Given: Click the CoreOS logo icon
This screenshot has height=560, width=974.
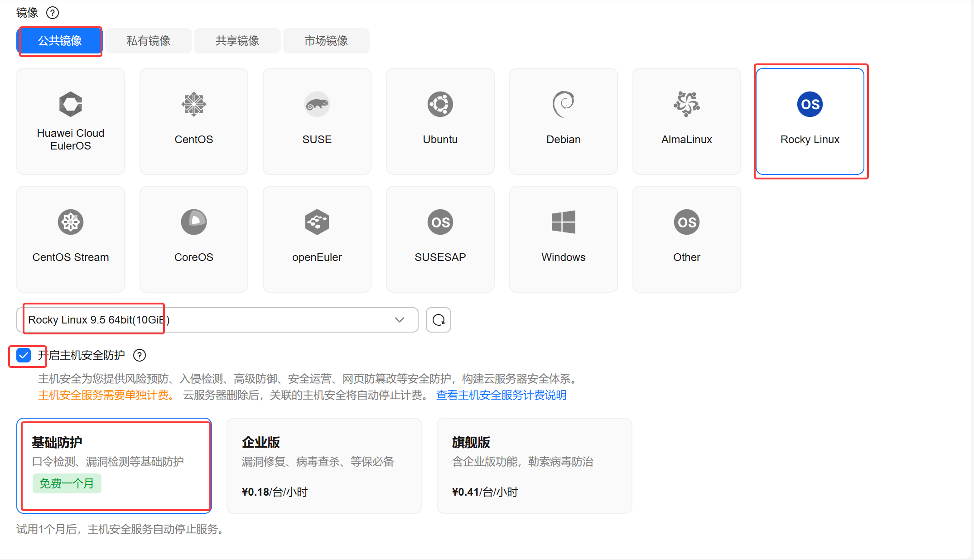Looking at the screenshot, I should pos(194,222).
